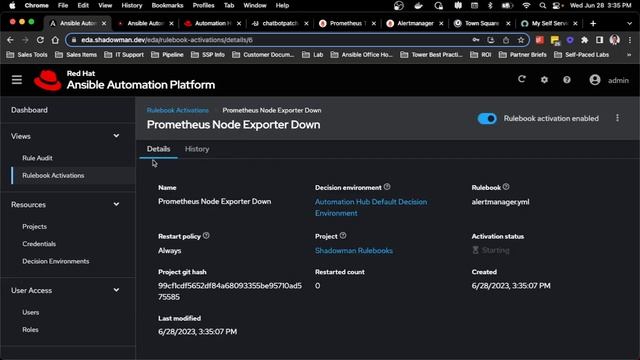Click the Red Hat logo
Viewport: 640px width, 360px height.
[48, 80]
